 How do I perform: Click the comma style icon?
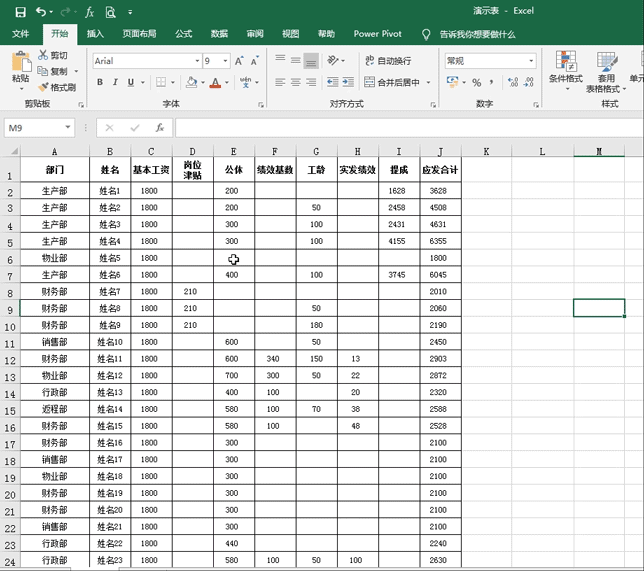point(491,82)
